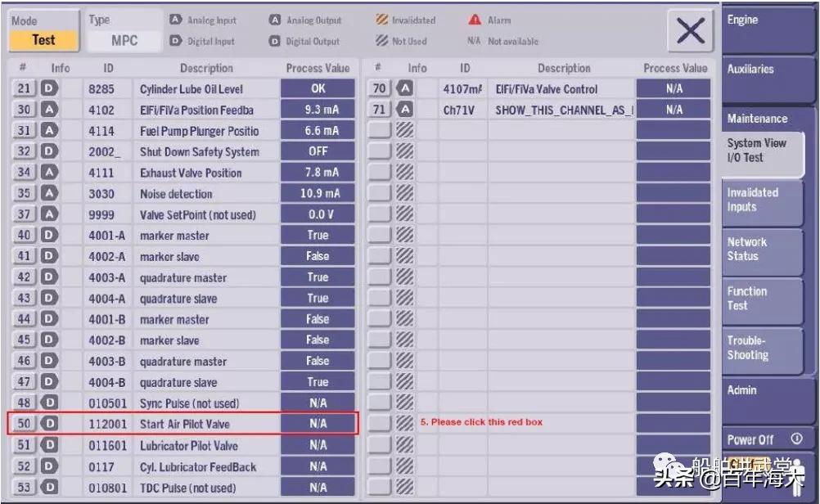This screenshot has width=820, height=504.
Task: Click analog icon for Valve SetPoint row
Action: (50, 214)
